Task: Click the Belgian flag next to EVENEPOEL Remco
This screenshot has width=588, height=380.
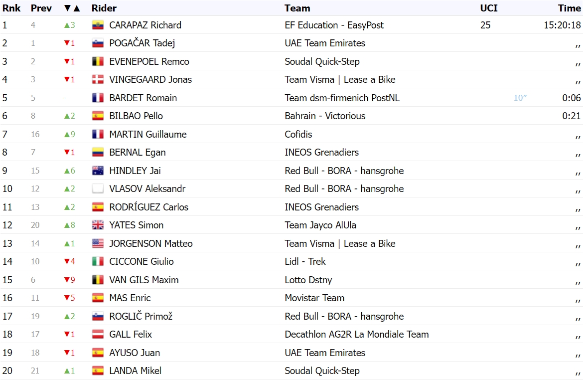Action: point(98,61)
